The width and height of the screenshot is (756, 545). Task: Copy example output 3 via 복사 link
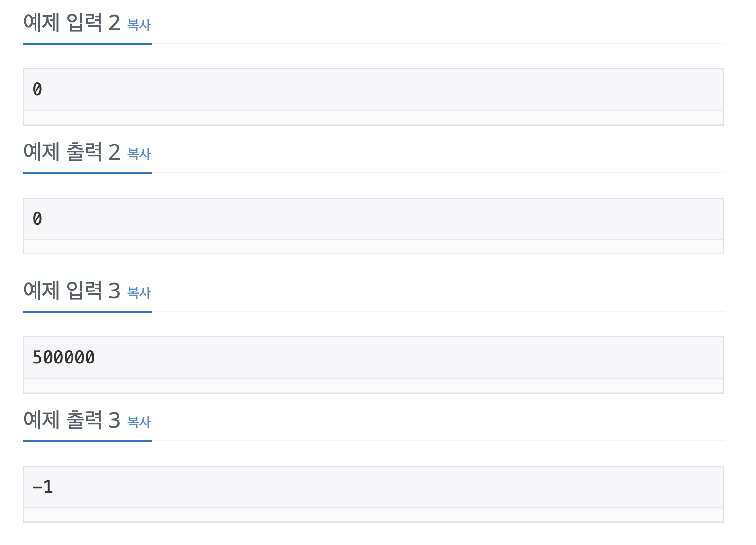139,422
